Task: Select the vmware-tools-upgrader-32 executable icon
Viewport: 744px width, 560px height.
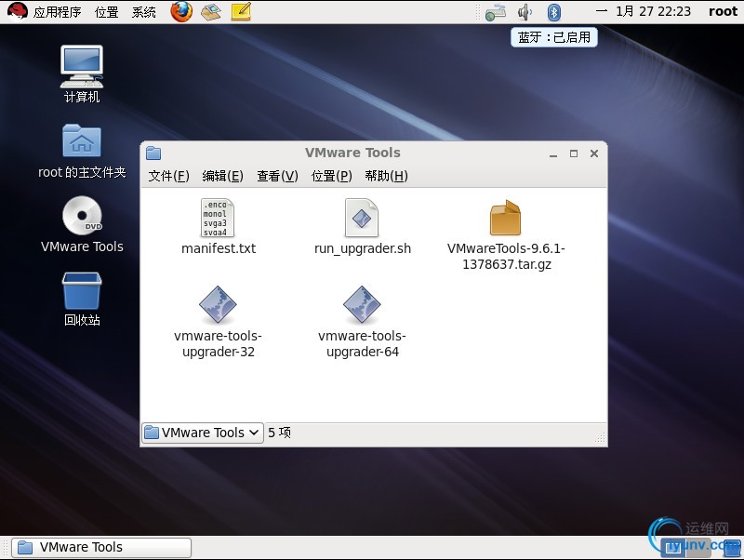Action: [218, 304]
